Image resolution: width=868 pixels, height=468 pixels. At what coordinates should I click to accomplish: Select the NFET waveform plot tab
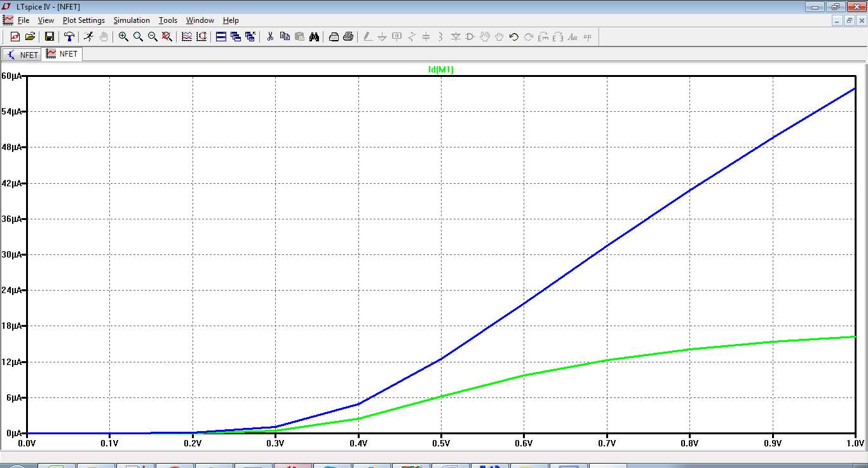(x=62, y=54)
